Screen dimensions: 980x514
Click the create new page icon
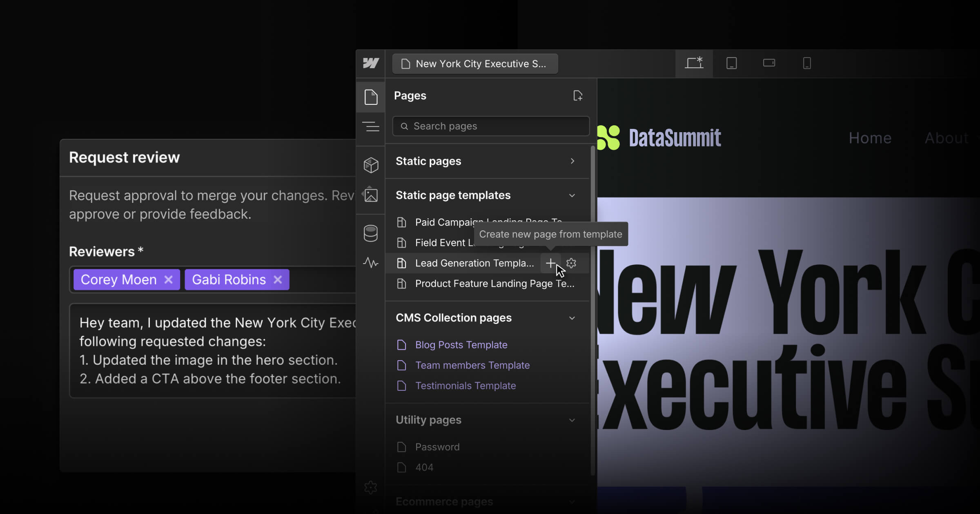[577, 96]
